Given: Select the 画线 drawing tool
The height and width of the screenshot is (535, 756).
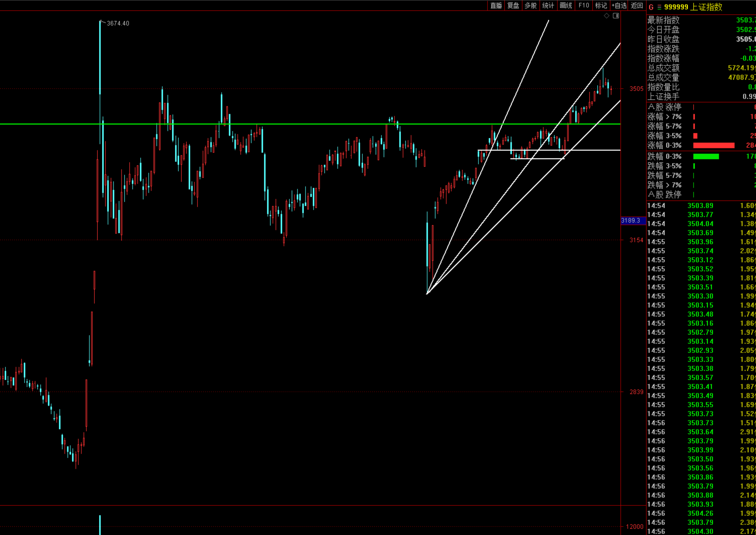Looking at the screenshot, I should [566, 5].
